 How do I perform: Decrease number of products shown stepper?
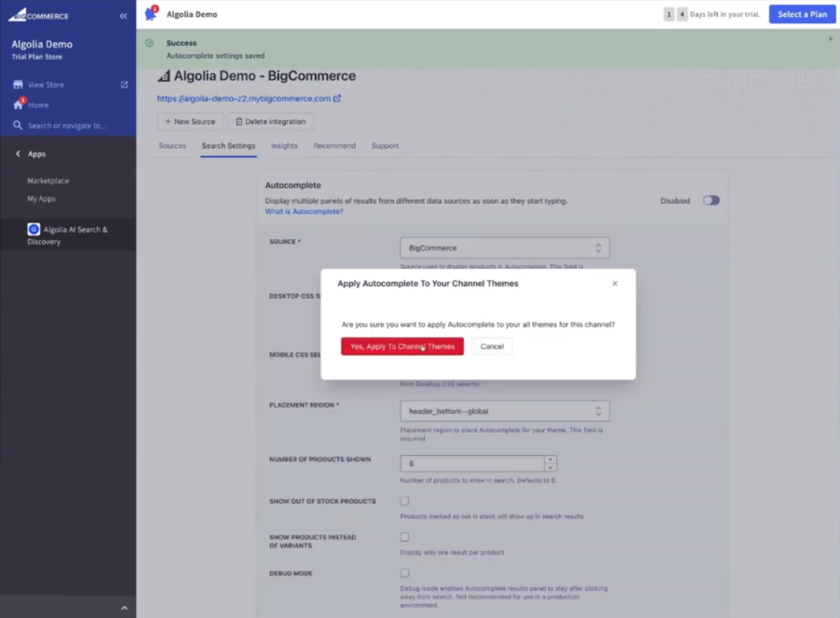click(x=550, y=467)
